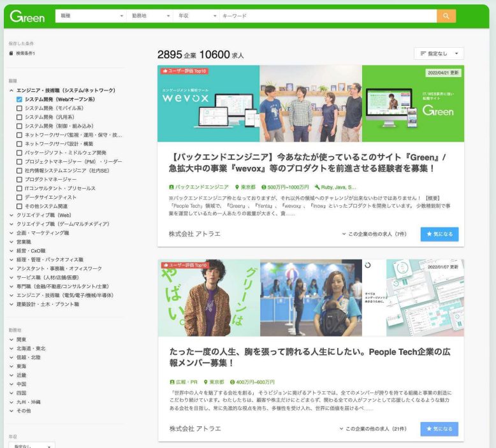The height and width of the screenshot is (448, 496).
Task: Expand 経営・CxO職 category
Action: 11,250
